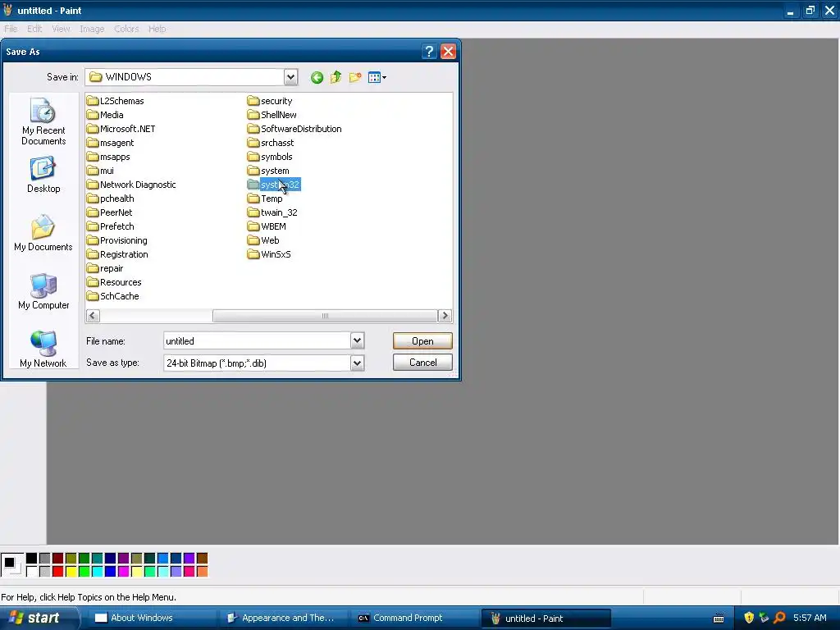Click the horizontal scrollbar thumb
The image size is (840, 630).
[x=325, y=316]
